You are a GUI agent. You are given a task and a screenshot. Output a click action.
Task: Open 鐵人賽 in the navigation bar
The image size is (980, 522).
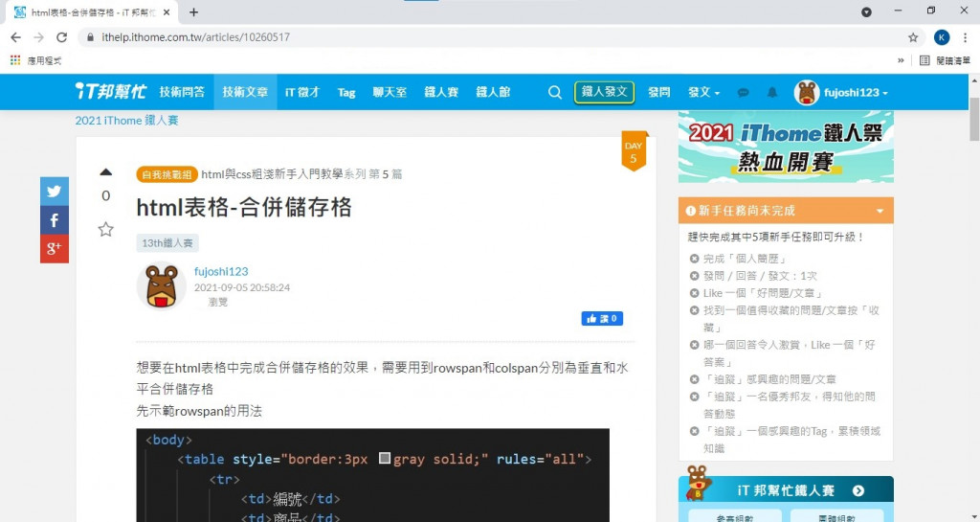point(441,92)
